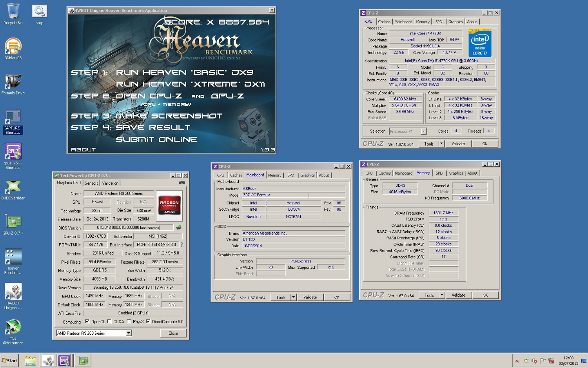Toggle the PhysX checkbox in GPU-Z
Screen dimensions: 588x368
pyautogui.click(x=129, y=322)
